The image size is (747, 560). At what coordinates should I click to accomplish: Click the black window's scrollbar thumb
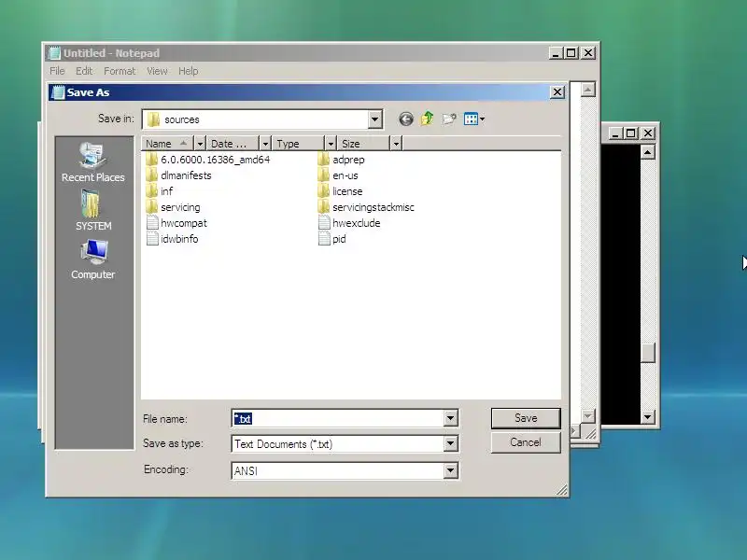647,353
